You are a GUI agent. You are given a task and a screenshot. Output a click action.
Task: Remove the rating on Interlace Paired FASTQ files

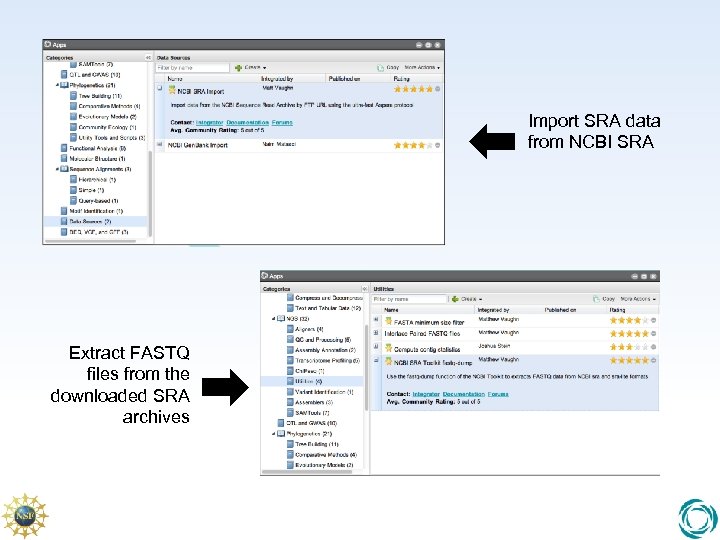[653, 334]
